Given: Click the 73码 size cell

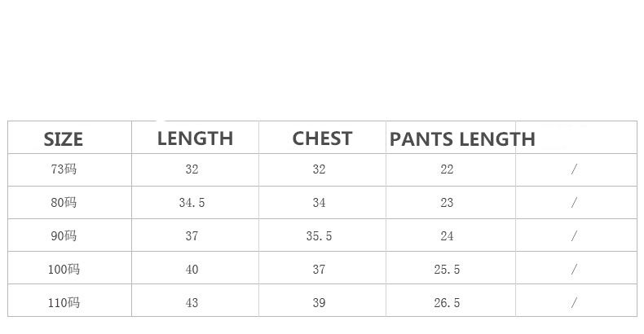Looking at the screenshot, I should 64,169.
